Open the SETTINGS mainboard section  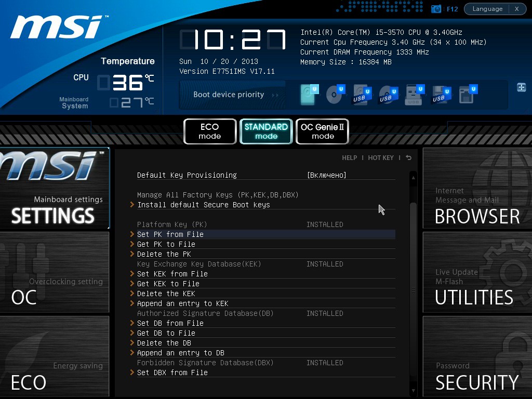[x=55, y=188]
